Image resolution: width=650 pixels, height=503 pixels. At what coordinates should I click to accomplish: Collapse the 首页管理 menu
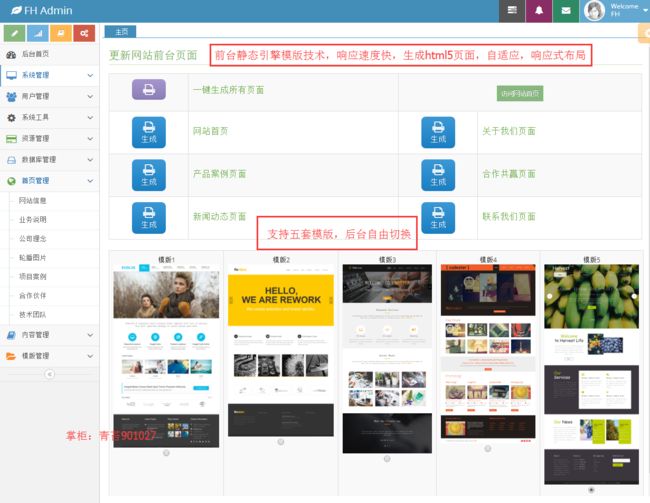50,181
